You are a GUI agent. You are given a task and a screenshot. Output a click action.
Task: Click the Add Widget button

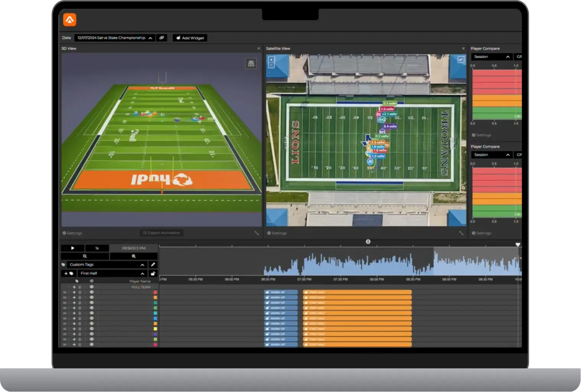tap(189, 38)
